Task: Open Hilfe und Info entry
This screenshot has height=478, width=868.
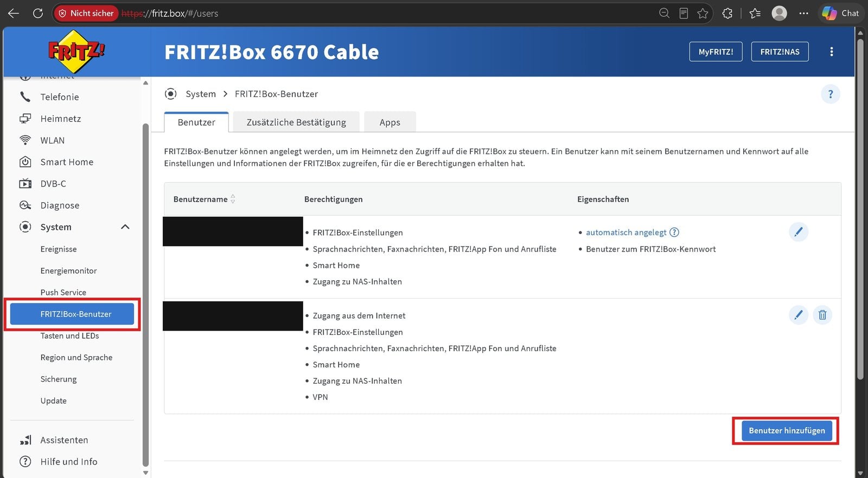Action: point(69,462)
